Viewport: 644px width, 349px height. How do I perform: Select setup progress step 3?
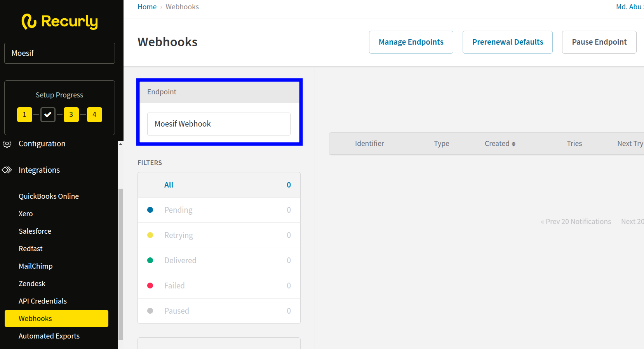point(71,115)
